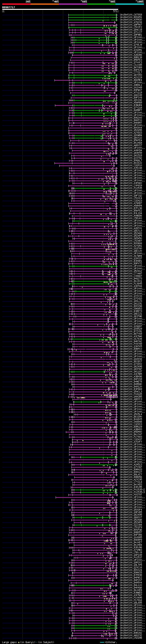Select hit label UniRef100_Q9FM47
This screenshot has width=146, height=644.
[x=131, y=25]
